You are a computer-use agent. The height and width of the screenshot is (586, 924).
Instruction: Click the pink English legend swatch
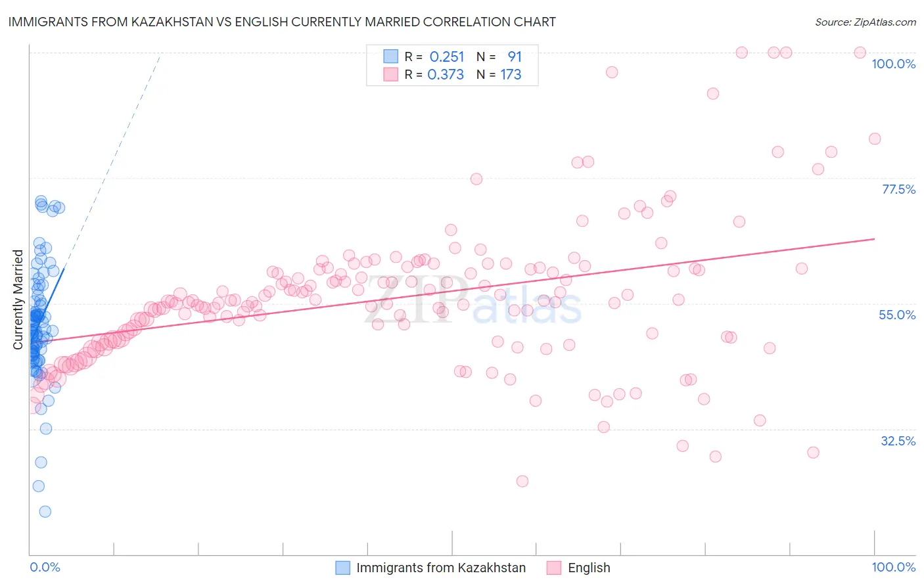point(554,568)
